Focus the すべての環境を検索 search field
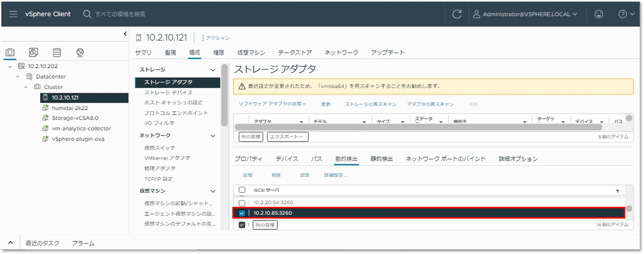Image resolution: width=644 pixels, height=254 pixels. (120, 14)
